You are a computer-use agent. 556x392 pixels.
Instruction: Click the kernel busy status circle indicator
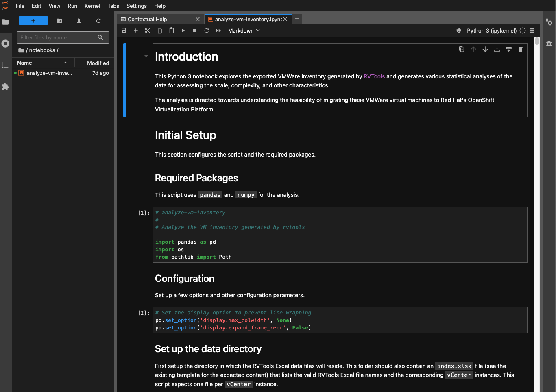coord(523,30)
